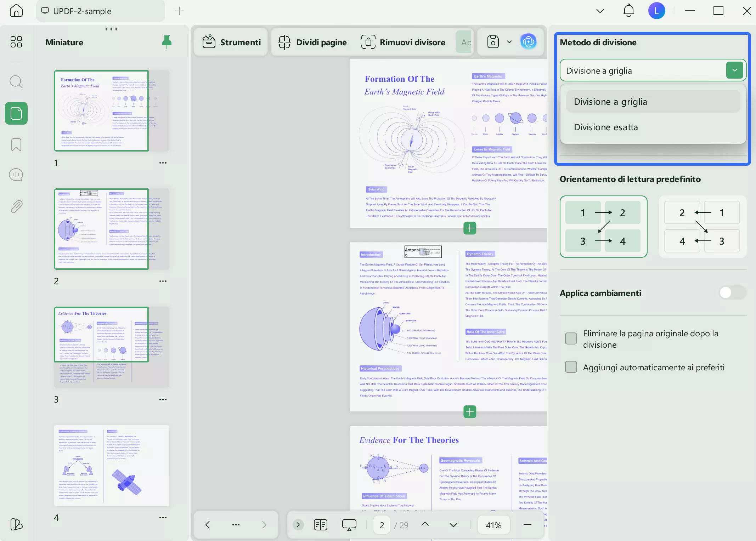The width and height of the screenshot is (756, 541).
Task: Select Divisione esatta from the list
Action: [606, 127]
